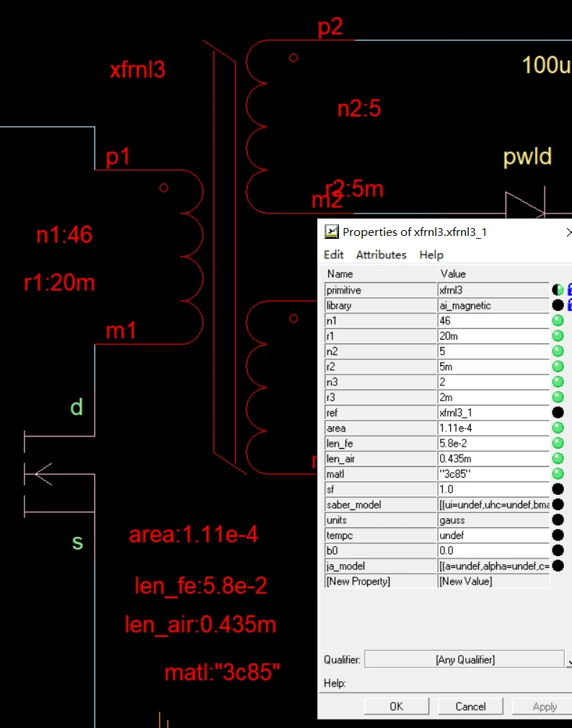Toggle black visibility dot for ref

pyautogui.click(x=558, y=413)
